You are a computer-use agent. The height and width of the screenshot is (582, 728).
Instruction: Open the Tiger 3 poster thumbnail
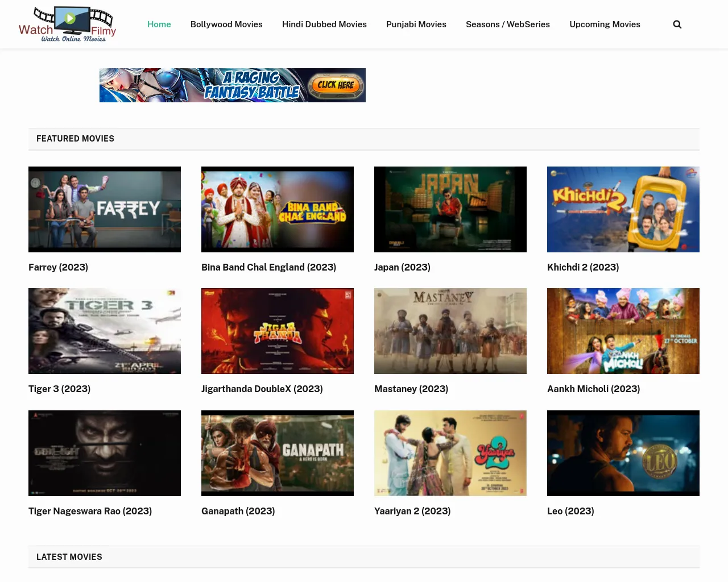(105, 331)
